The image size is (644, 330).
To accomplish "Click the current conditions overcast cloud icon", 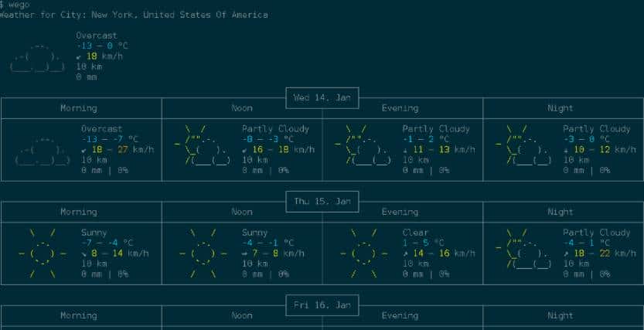I will [37, 56].
